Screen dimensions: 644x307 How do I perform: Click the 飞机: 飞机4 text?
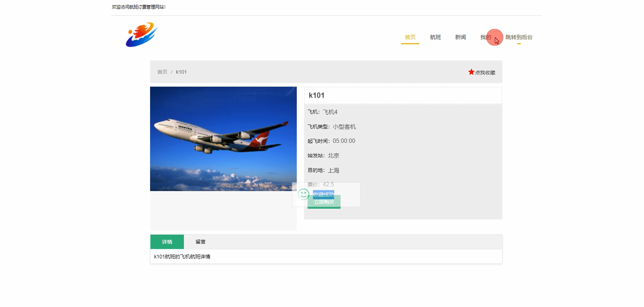pos(322,112)
